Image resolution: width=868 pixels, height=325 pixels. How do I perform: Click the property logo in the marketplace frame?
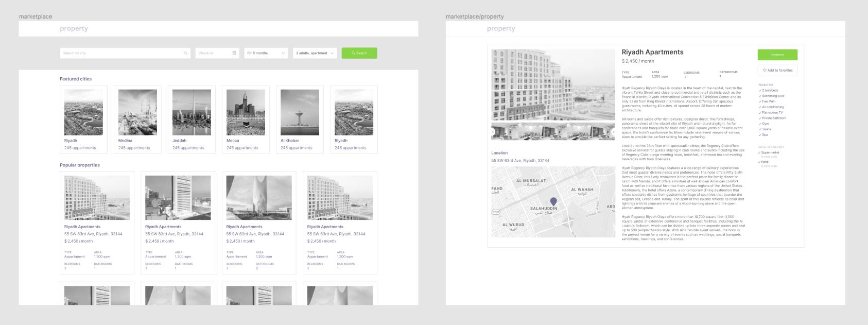pos(74,29)
